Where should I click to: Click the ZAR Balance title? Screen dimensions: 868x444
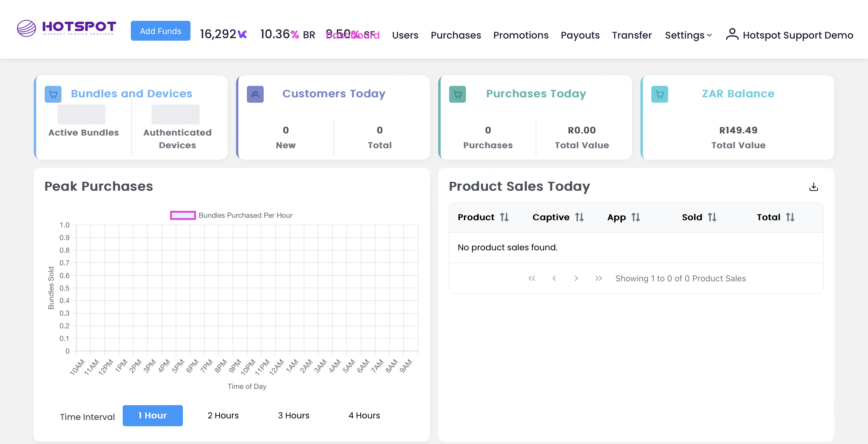click(738, 93)
